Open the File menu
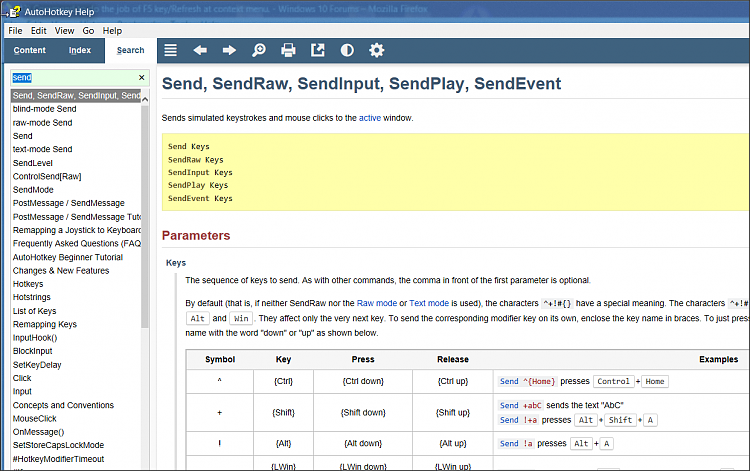The height and width of the screenshot is (471, 750). click(x=15, y=31)
